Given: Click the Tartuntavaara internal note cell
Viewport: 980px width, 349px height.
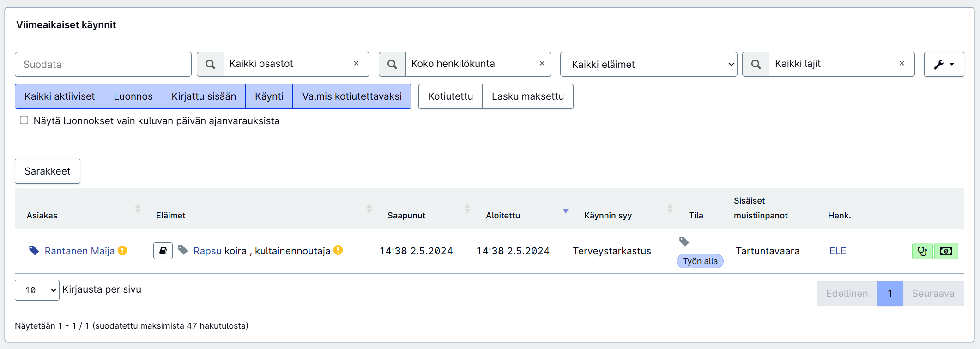Looking at the screenshot, I should 768,251.
